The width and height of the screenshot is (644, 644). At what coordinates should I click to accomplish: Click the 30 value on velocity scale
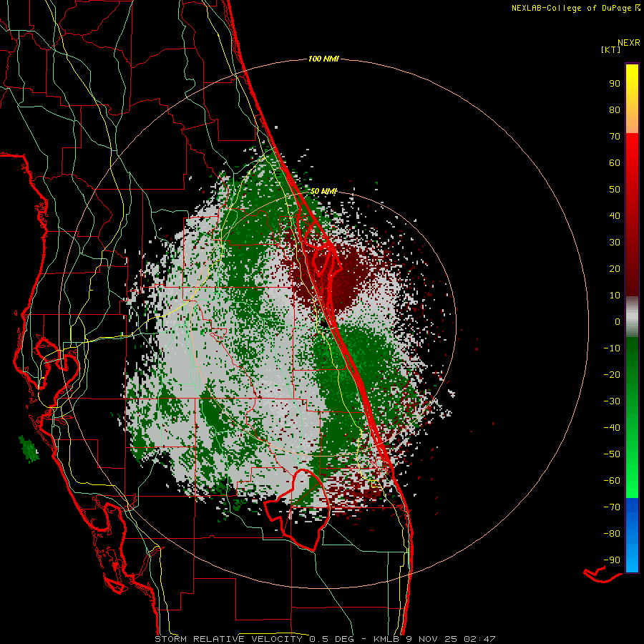(x=615, y=243)
